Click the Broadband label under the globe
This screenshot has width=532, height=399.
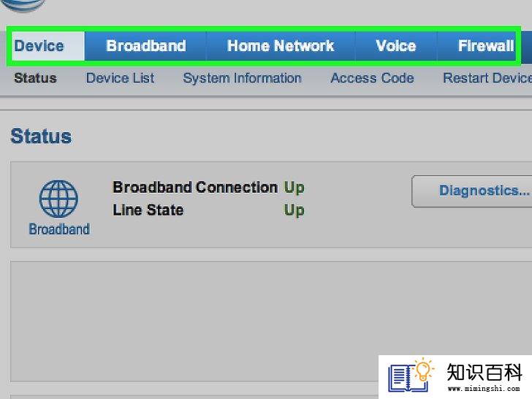(59, 229)
